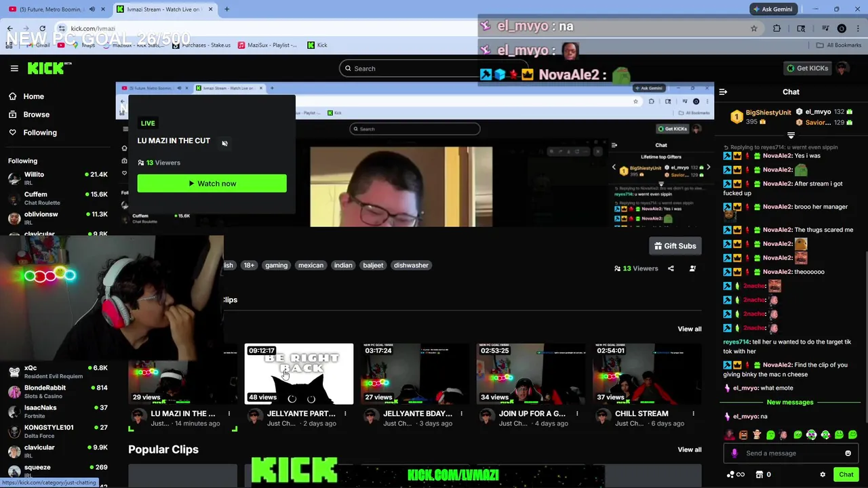
Task: Select the indian tag
Action: (343, 266)
